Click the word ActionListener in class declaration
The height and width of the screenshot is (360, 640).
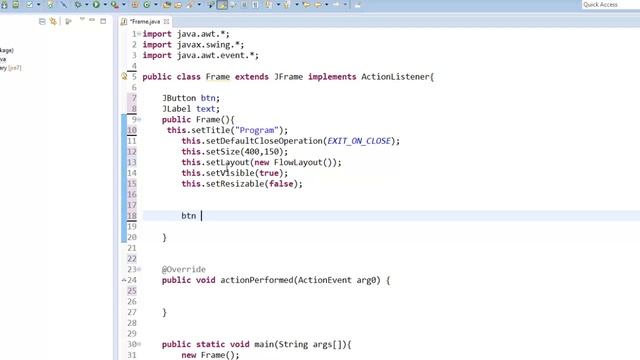[x=395, y=77]
